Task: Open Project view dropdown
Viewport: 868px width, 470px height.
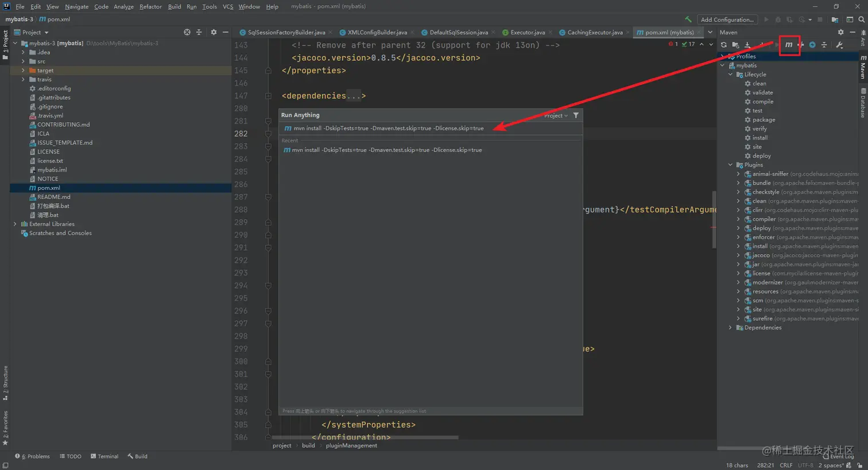Action: (32, 32)
